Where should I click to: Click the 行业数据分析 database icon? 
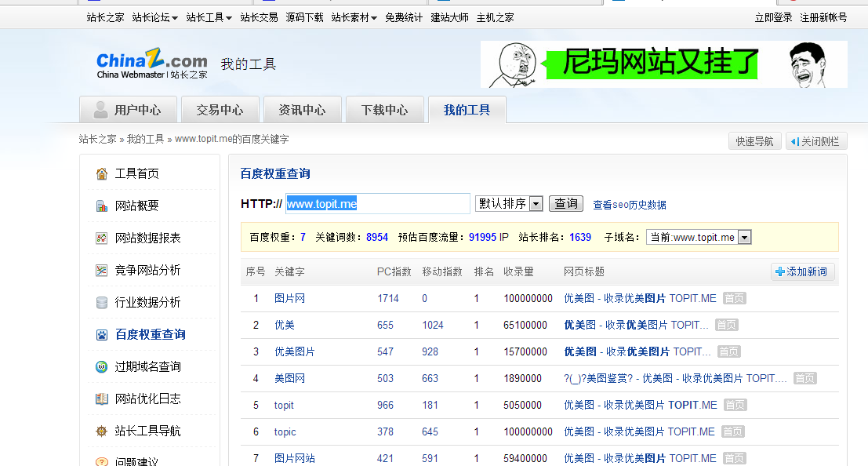coord(102,303)
